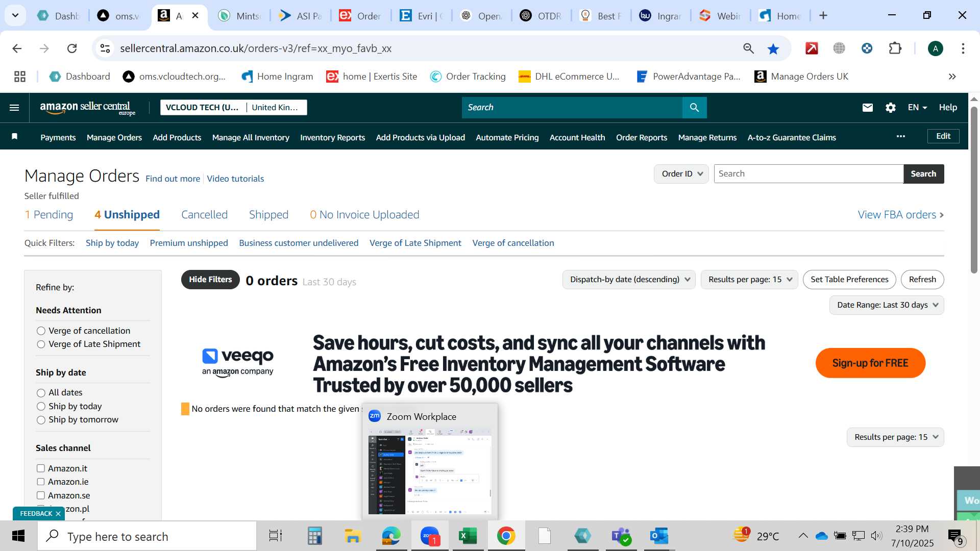This screenshot has height=551, width=980.
Task: Switch to the Cancelled orders tab
Action: coord(204,215)
